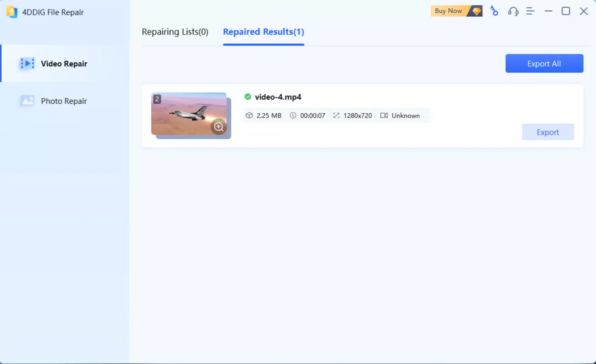Click the Video Repair film icon
This screenshot has width=596, height=364.
click(27, 64)
